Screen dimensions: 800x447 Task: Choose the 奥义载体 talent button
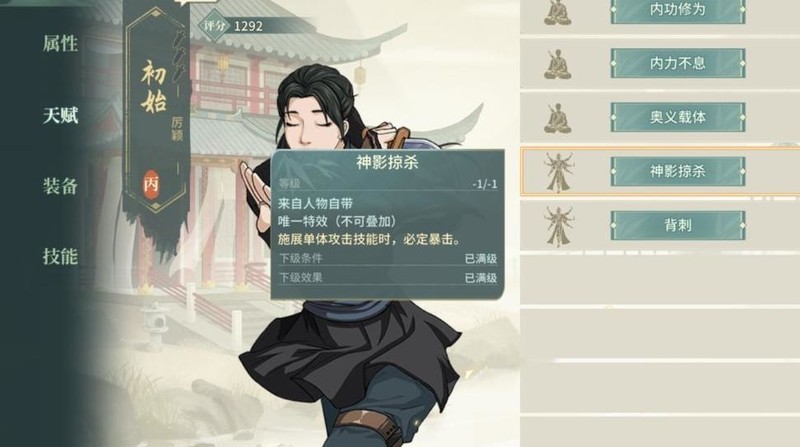(x=678, y=117)
